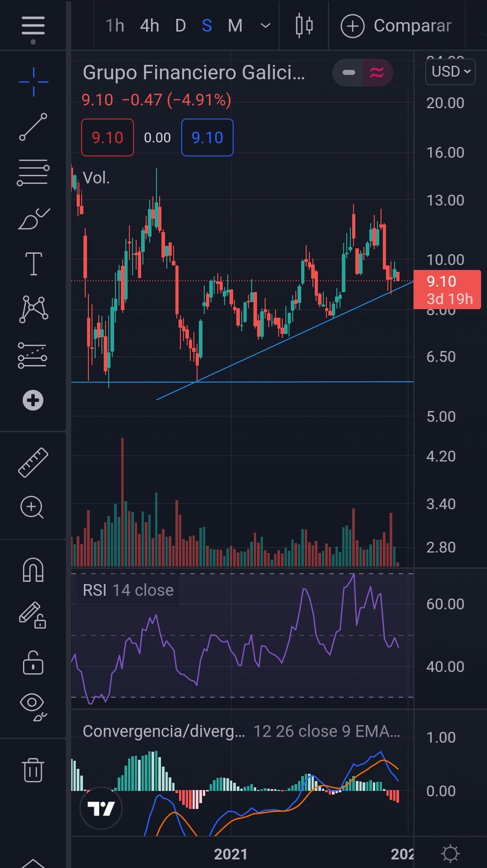Viewport: 487px width, 868px height.
Task: Switch to the 4h timeframe
Action: 149,26
